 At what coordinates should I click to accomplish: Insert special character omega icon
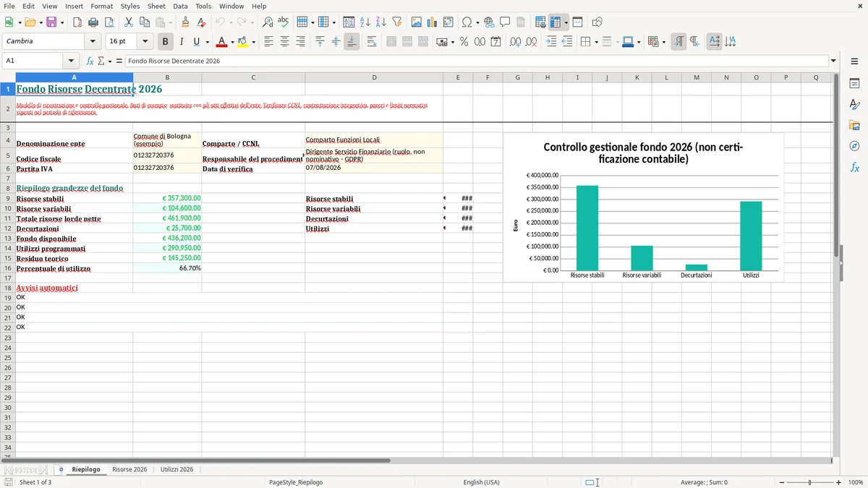click(x=467, y=22)
